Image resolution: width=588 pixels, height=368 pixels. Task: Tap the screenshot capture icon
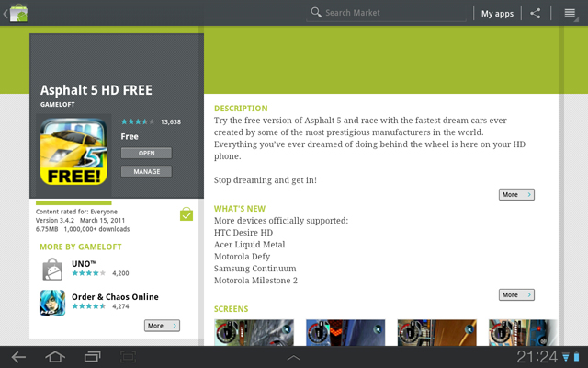click(128, 357)
